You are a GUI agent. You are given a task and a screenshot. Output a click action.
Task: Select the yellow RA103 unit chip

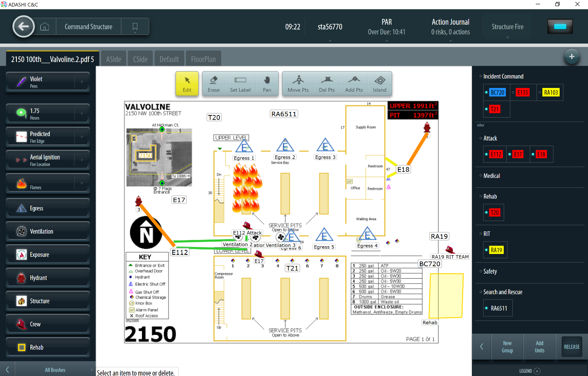(551, 92)
